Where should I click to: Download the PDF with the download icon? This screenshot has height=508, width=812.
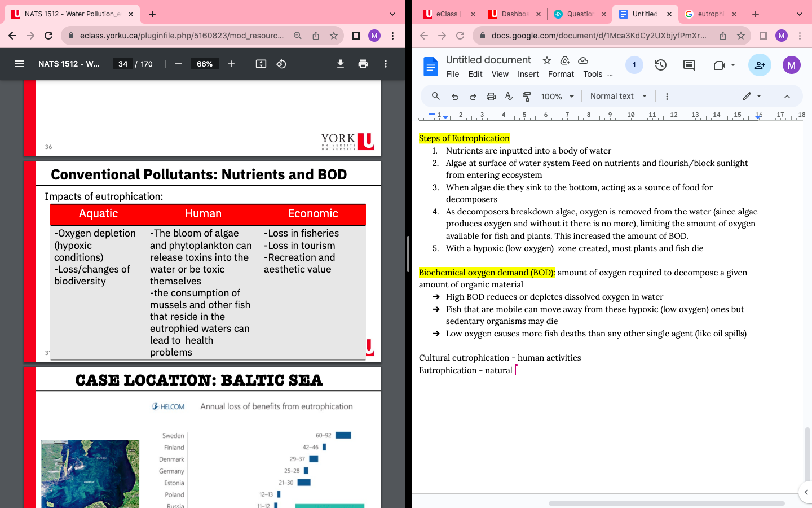click(x=341, y=64)
